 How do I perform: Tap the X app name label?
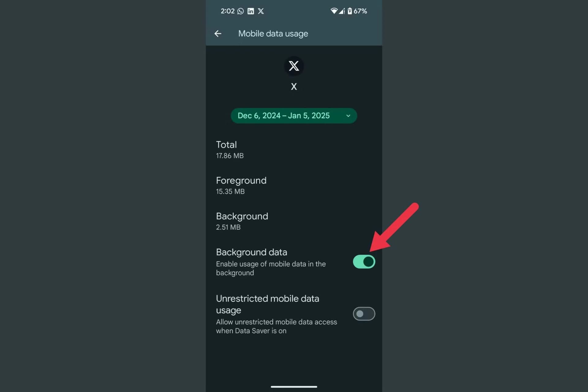294,87
